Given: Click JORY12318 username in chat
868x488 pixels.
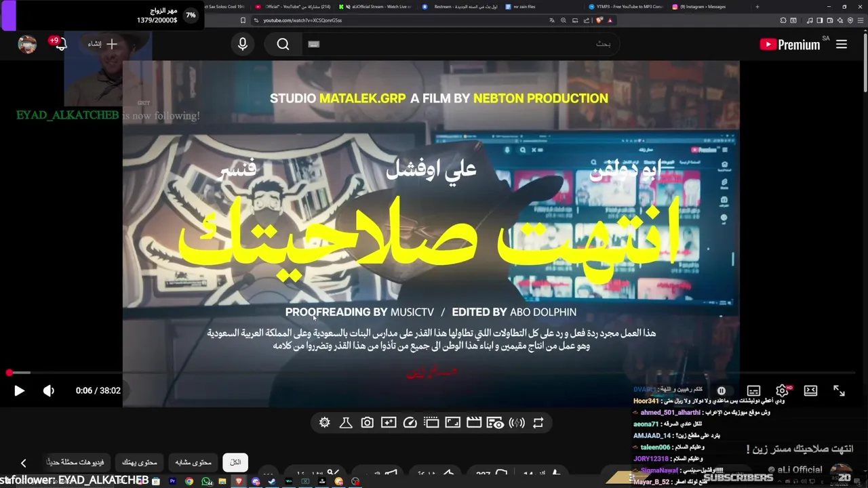Looking at the screenshot, I should (x=651, y=459).
